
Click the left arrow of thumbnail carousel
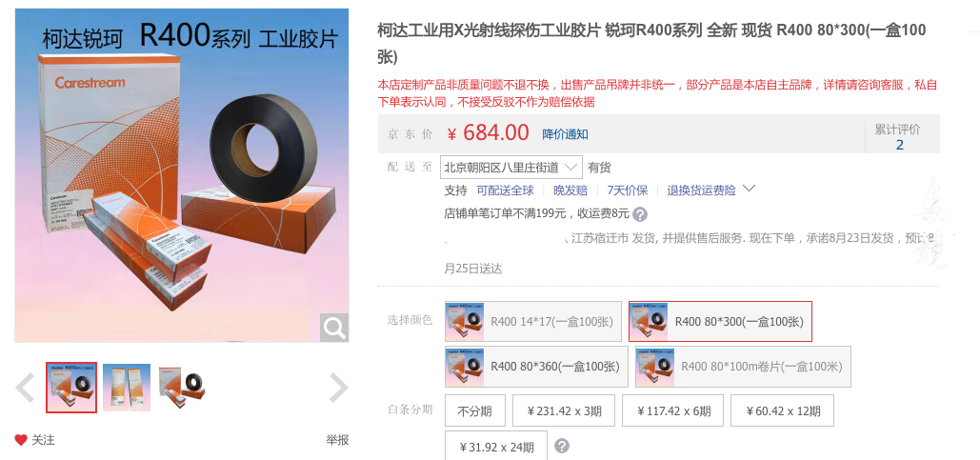25,388
